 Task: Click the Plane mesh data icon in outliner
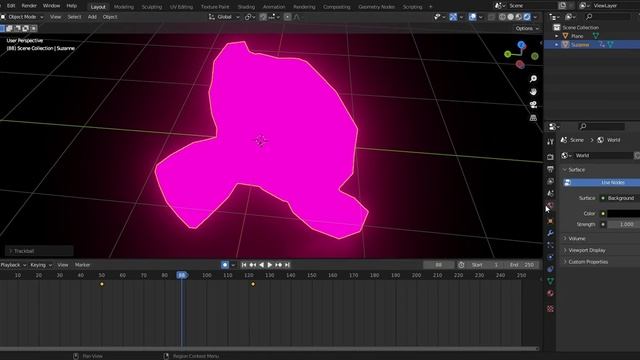tap(596, 36)
